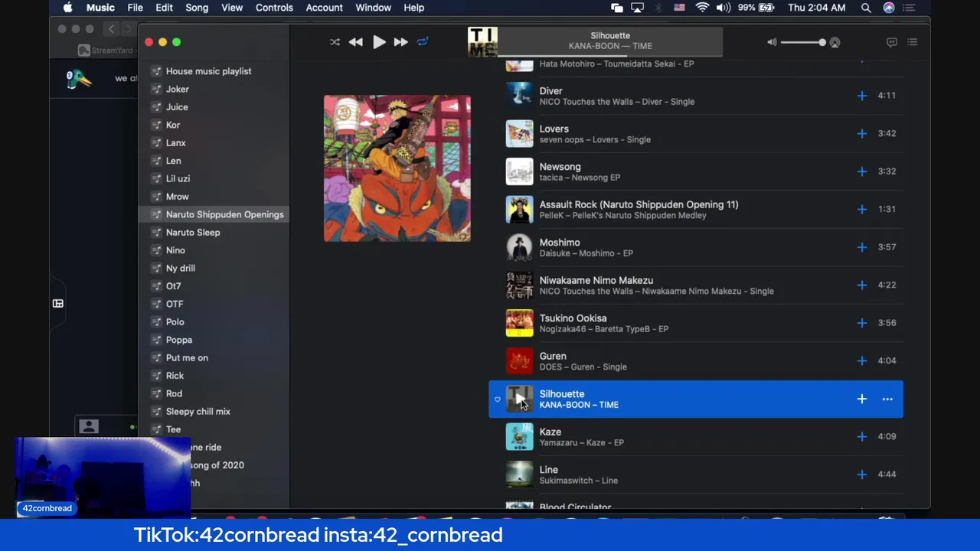The width and height of the screenshot is (980, 551).
Task: Add Line to library
Action: coord(862,474)
